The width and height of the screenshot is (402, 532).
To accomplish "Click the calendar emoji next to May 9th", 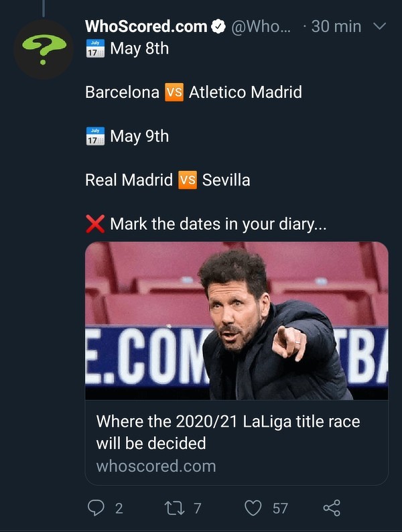I will pos(95,136).
